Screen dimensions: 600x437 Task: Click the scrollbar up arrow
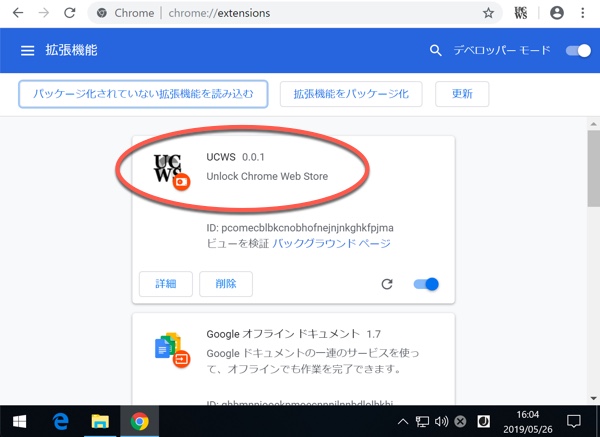593,124
